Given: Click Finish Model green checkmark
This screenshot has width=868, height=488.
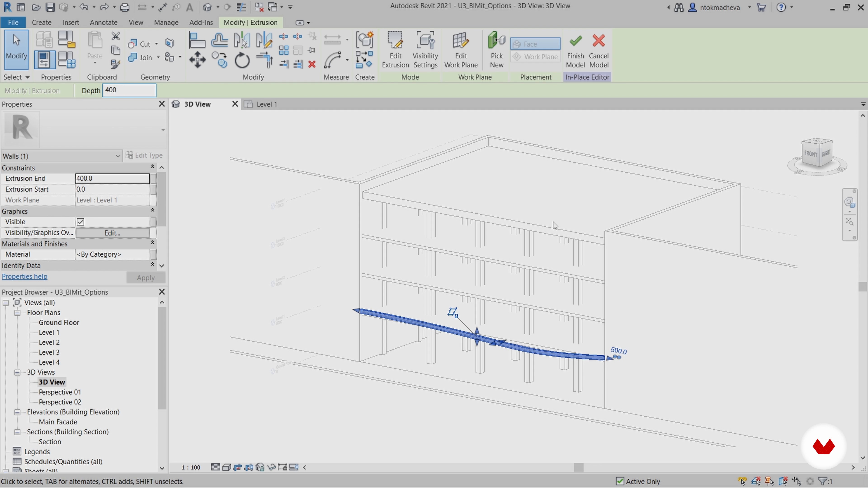Looking at the screenshot, I should [575, 50].
